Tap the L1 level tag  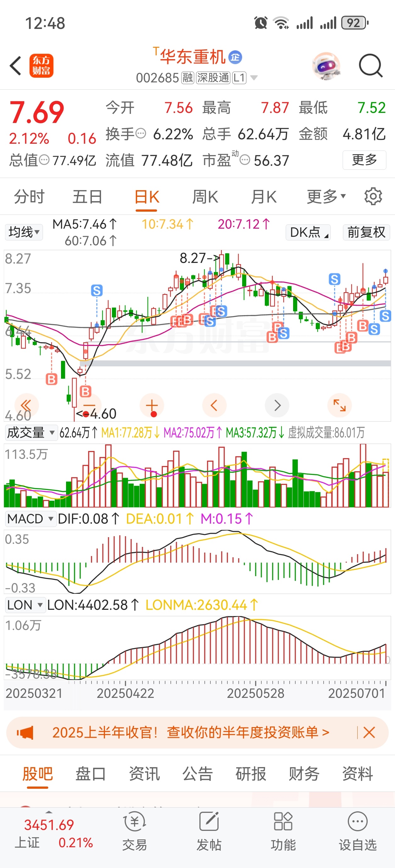click(x=239, y=78)
